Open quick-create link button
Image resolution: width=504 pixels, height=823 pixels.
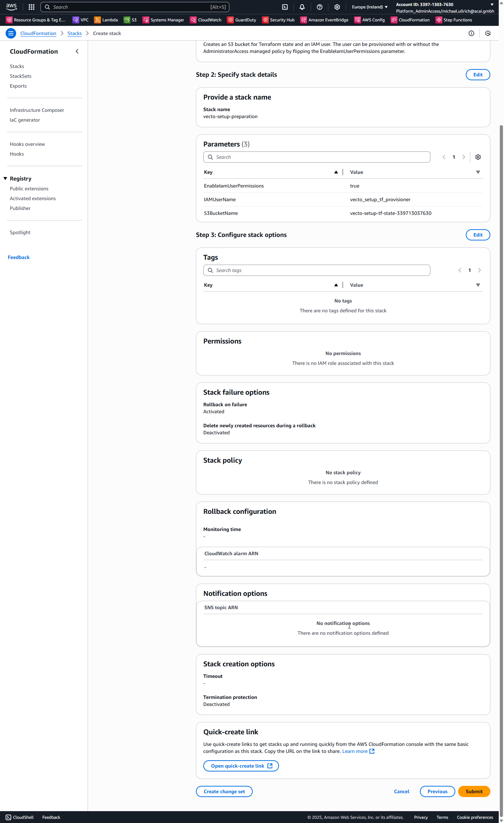(241, 766)
